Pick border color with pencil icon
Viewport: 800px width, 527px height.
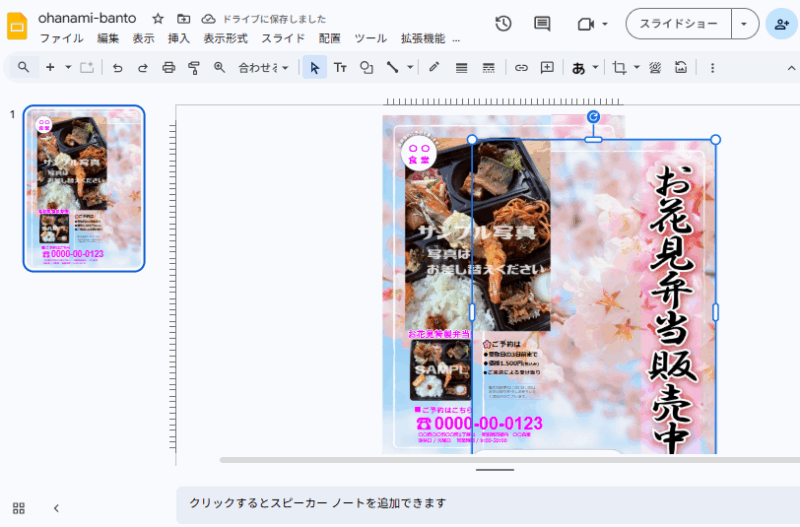tap(434, 68)
